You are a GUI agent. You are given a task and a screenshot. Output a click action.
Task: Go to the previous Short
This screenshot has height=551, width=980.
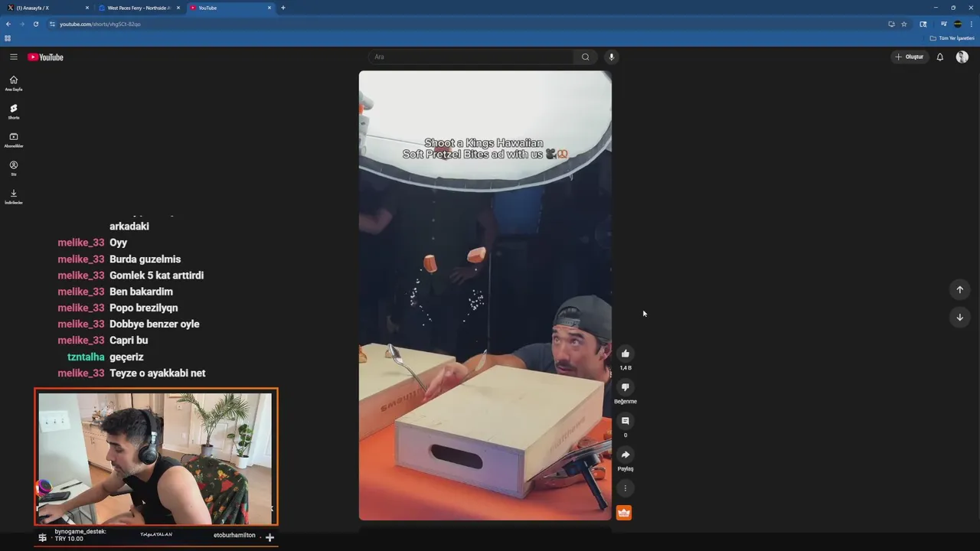click(959, 289)
